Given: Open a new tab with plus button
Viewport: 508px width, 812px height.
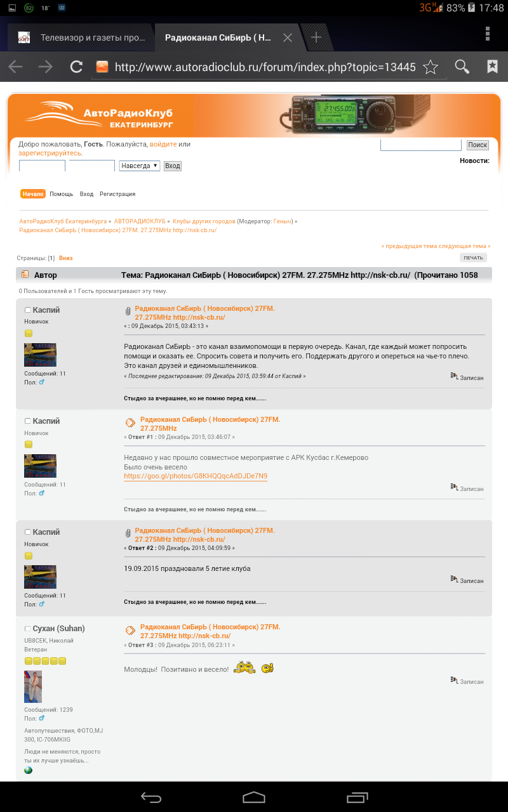Looking at the screenshot, I should pos(316,37).
